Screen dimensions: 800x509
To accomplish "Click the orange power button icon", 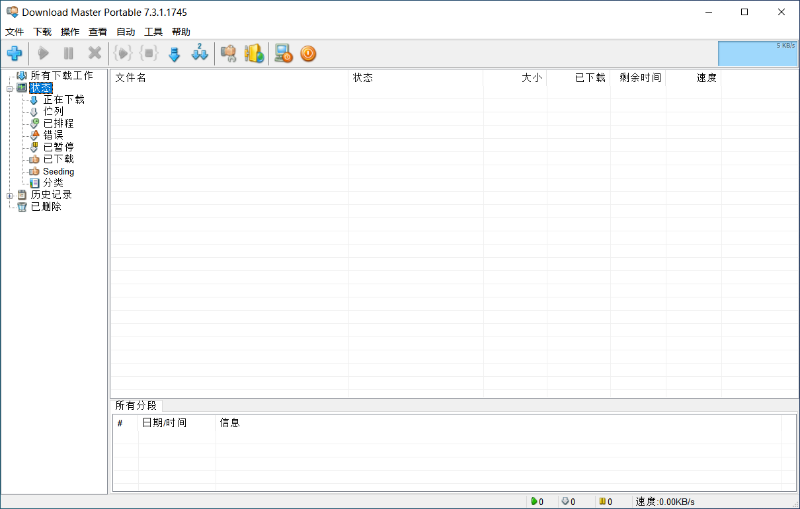I will coord(308,53).
